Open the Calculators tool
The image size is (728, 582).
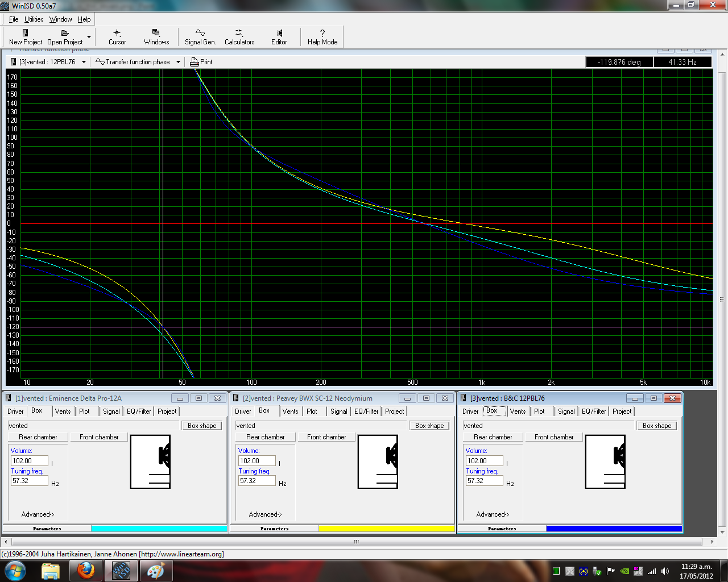[x=239, y=36]
